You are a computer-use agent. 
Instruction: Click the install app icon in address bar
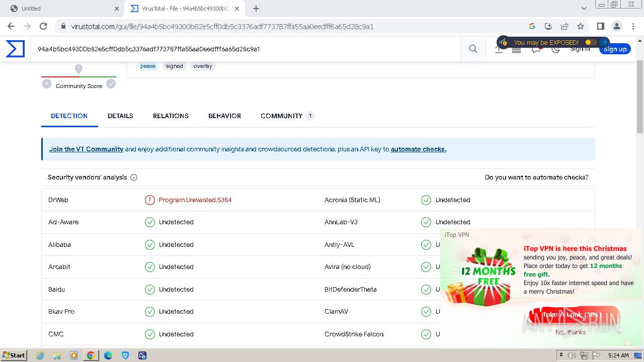(x=548, y=26)
